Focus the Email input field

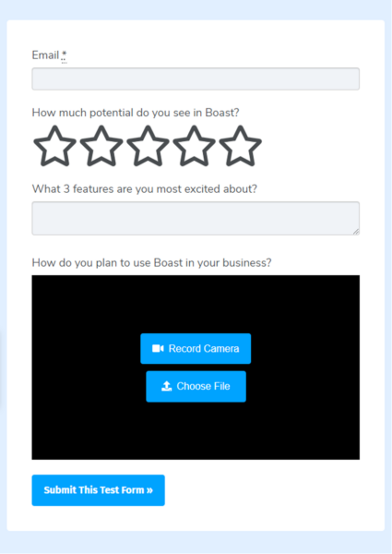pos(196,78)
